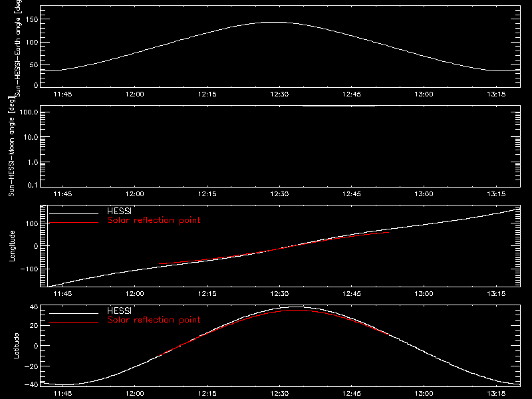Viewport: 532px width, 399px height.
Task: Click 12:15 label under Latitude plot
Action: pyautogui.click(x=207, y=394)
